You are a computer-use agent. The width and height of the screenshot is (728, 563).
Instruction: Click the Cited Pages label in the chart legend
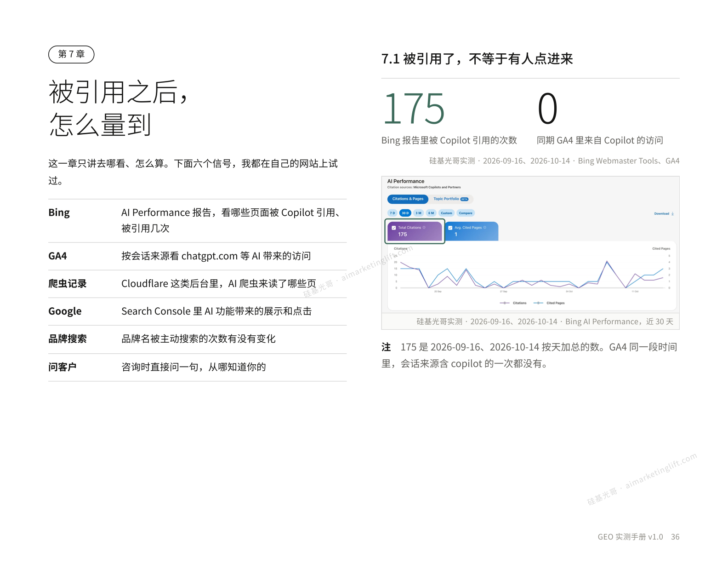[x=556, y=303]
